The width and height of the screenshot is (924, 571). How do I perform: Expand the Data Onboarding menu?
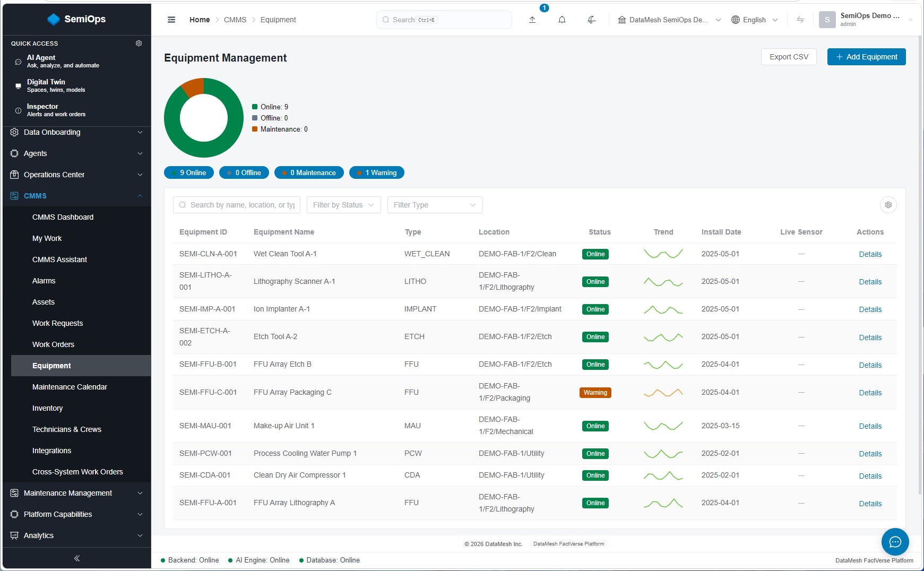[77, 132]
